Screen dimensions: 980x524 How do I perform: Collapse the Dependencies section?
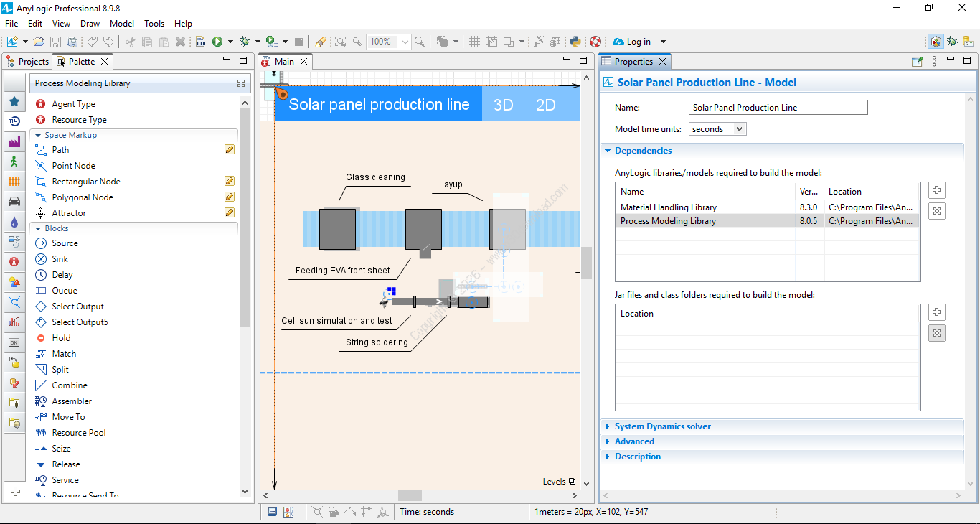pyautogui.click(x=608, y=151)
